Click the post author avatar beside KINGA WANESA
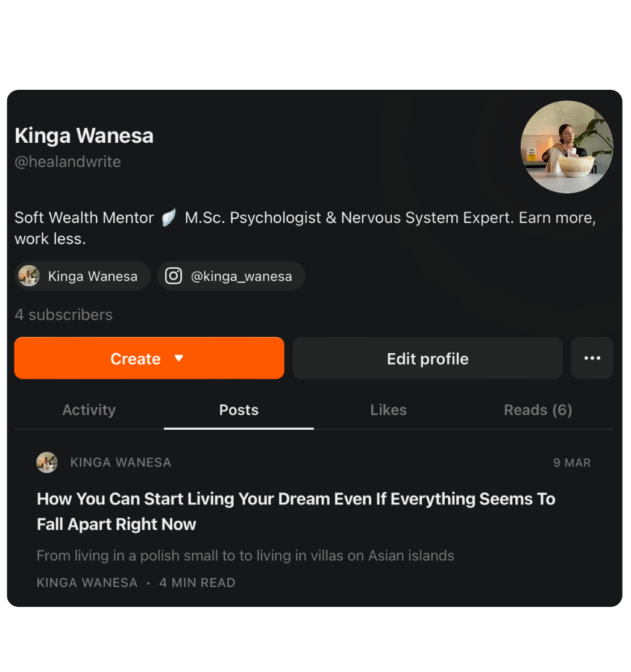This screenshot has width=631, height=672. click(x=47, y=462)
